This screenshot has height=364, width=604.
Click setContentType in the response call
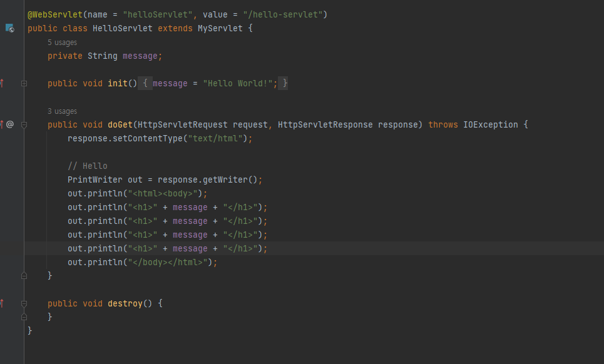click(x=148, y=138)
